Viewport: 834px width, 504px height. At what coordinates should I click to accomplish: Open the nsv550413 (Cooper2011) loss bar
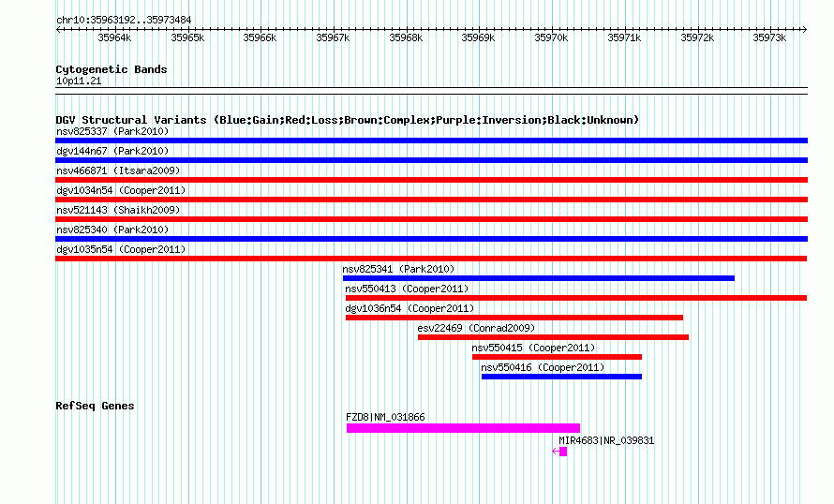pos(576,298)
